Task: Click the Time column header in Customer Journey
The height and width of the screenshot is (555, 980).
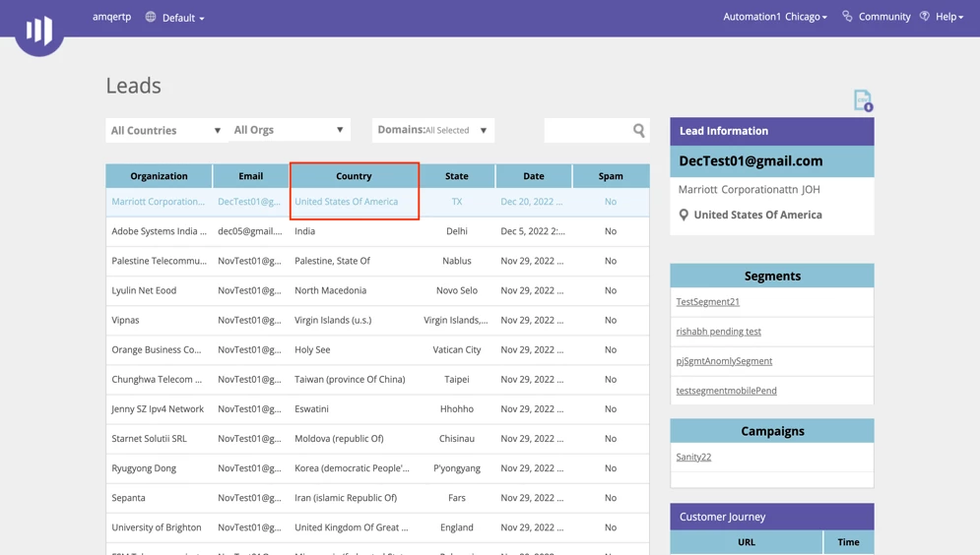Action: 848,542
